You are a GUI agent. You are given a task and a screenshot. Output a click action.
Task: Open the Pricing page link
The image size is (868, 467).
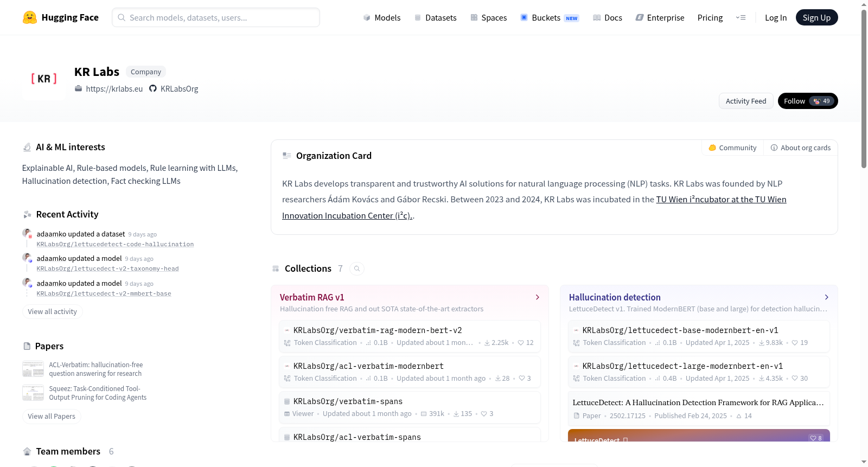point(710,17)
